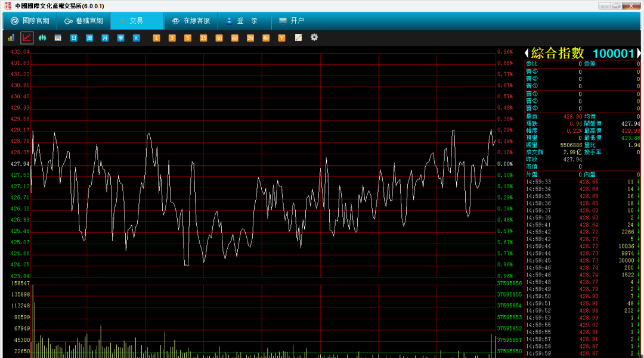Select 60-minute chart icon
644x358 pixels.
[x=234, y=38]
